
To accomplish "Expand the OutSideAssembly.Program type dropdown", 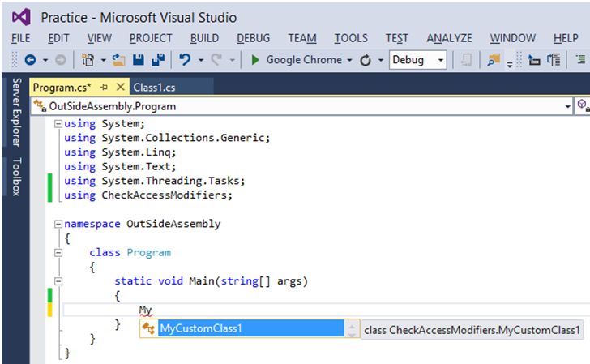I will click(x=567, y=106).
